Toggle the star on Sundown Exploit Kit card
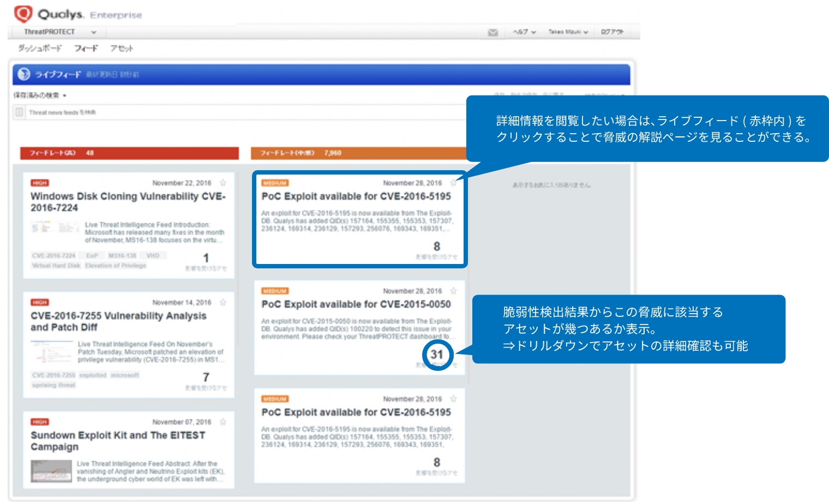Image resolution: width=829 pixels, height=504 pixels. 223,422
